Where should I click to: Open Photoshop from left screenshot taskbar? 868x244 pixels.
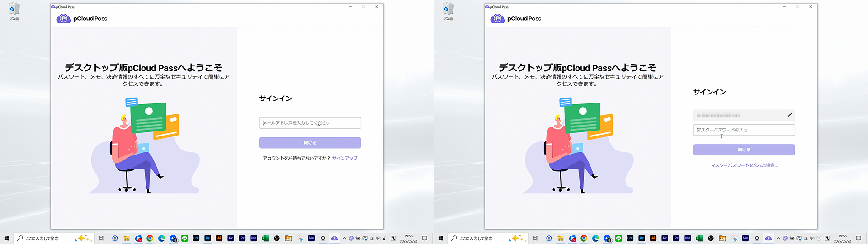click(x=208, y=238)
